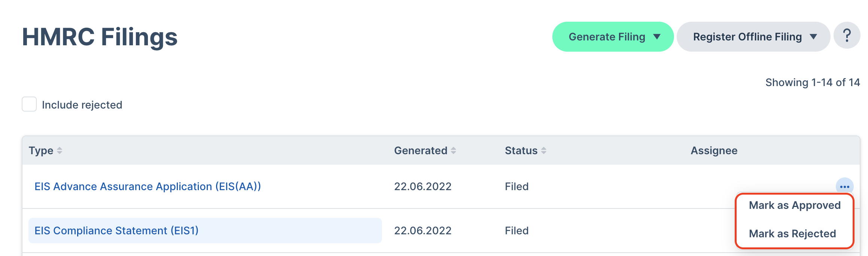Sort by Generated column arrows

453,150
